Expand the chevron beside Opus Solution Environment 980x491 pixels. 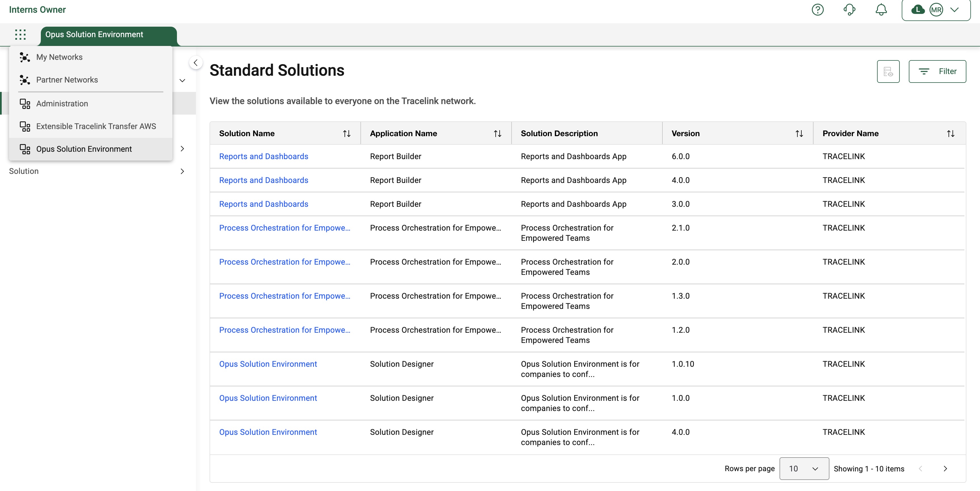182,149
